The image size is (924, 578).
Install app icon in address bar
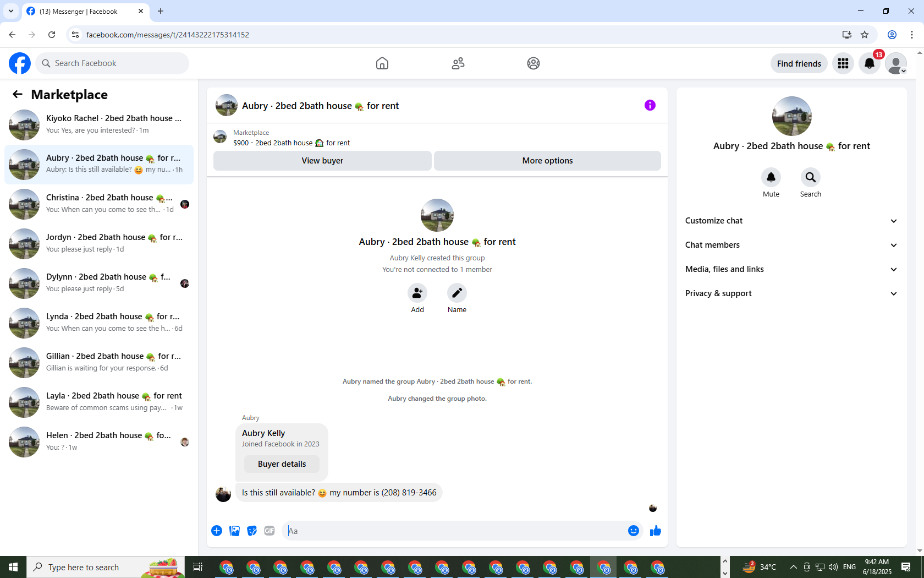[x=846, y=35]
